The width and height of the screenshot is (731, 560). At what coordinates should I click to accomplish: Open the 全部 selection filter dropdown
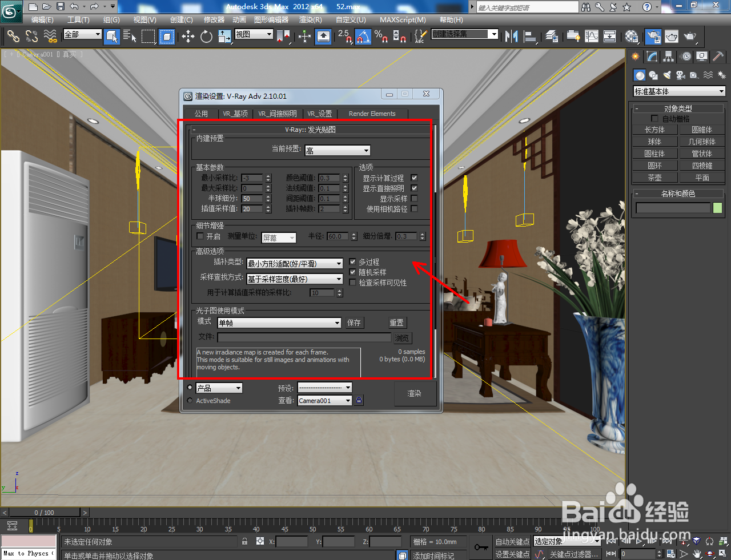point(82,35)
